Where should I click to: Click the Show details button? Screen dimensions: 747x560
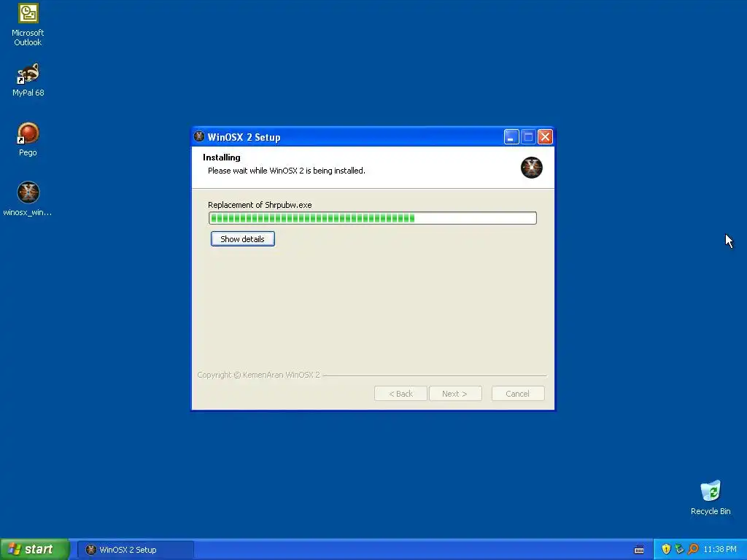tap(242, 239)
